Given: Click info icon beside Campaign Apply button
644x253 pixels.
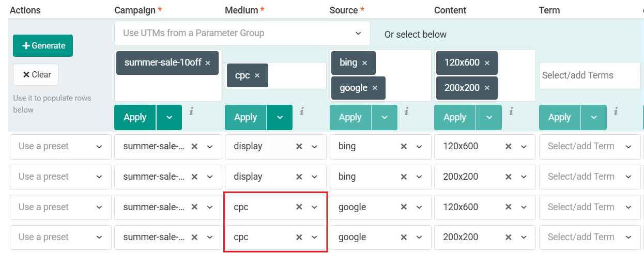Looking at the screenshot, I should pos(191,110).
